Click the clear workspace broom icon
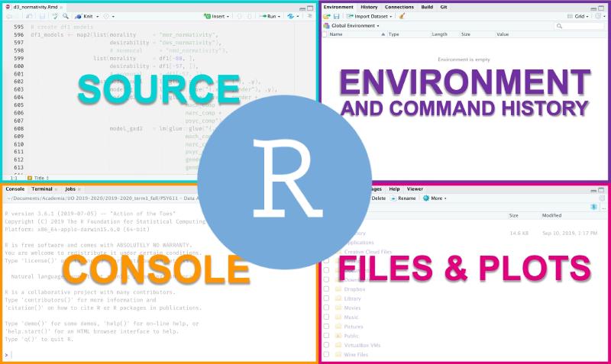This screenshot has width=611, height=364. pos(402,16)
